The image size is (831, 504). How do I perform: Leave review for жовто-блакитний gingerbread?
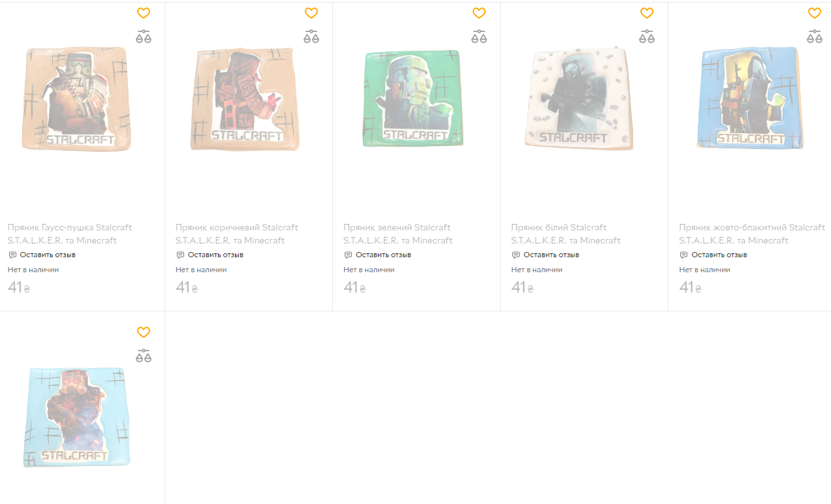coord(713,255)
